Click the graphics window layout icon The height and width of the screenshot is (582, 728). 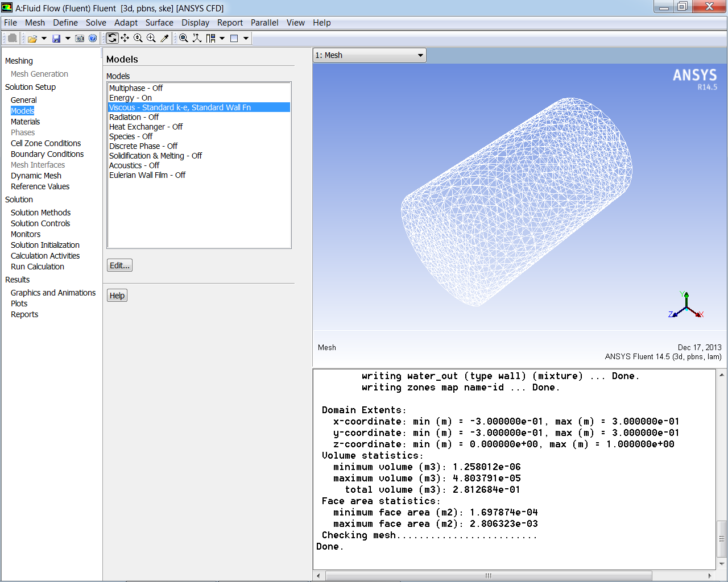(234, 38)
